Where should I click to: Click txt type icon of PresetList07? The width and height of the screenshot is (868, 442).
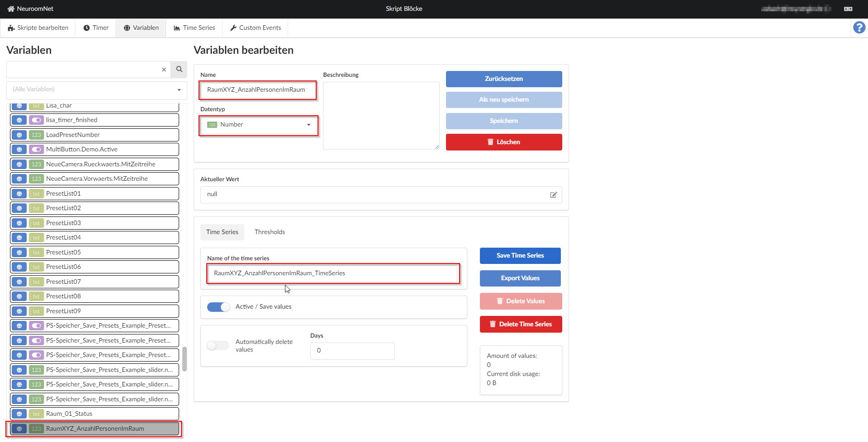tap(36, 282)
